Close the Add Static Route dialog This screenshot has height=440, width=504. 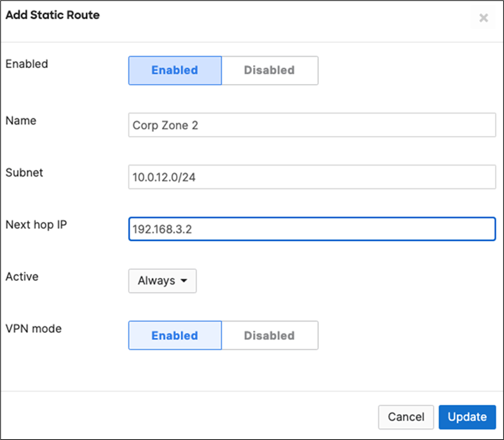point(484,18)
